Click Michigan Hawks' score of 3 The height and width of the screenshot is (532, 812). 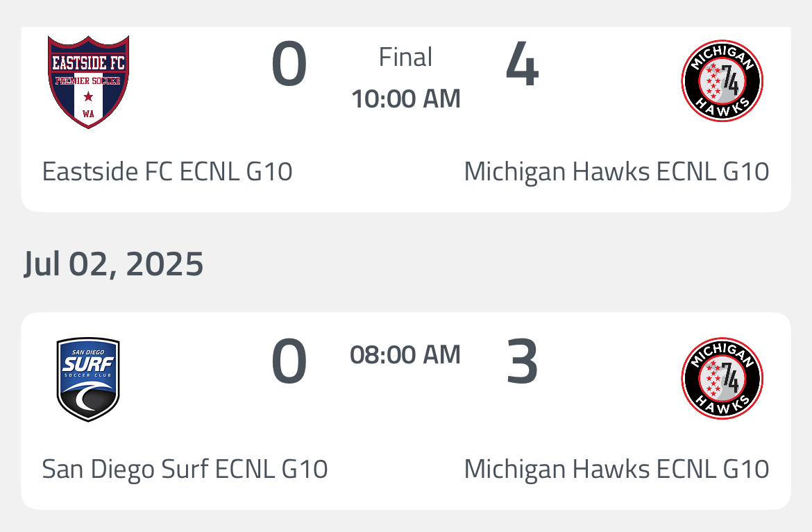(x=522, y=363)
